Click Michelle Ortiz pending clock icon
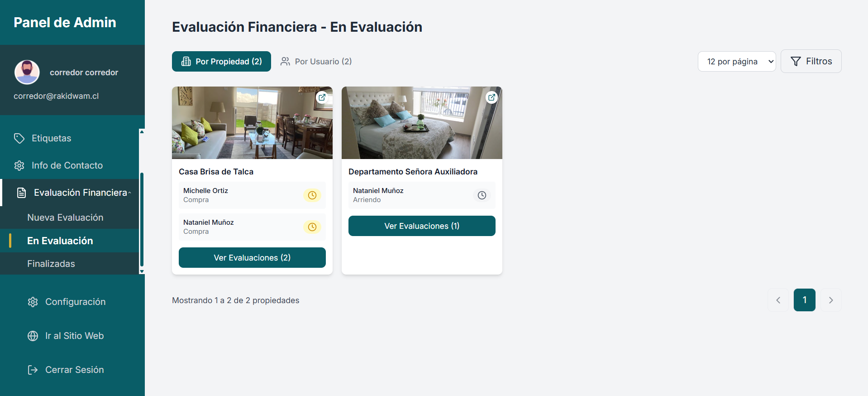868x396 pixels. tap(312, 195)
